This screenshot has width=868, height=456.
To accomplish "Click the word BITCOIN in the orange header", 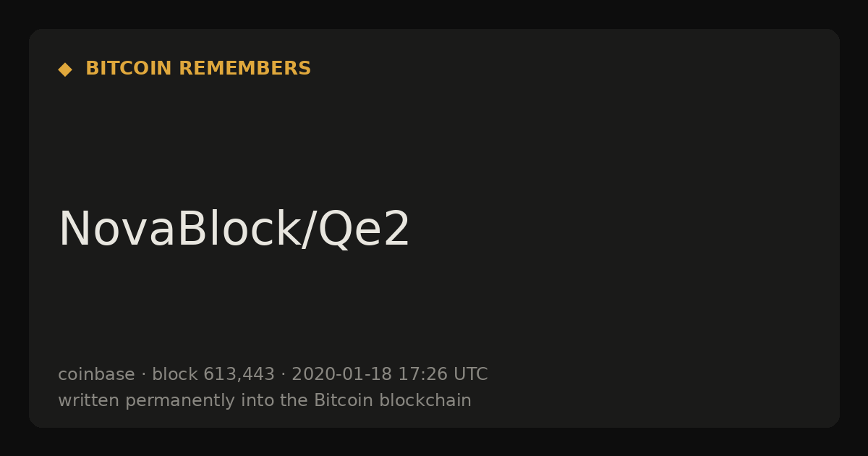I will 129,69.
